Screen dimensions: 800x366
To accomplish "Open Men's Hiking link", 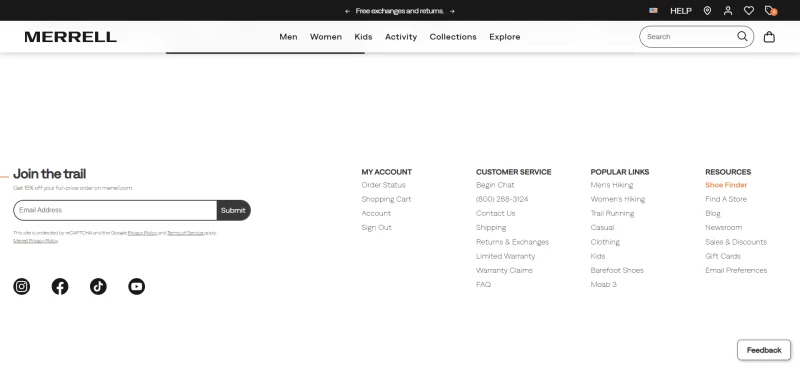I will (x=612, y=185).
